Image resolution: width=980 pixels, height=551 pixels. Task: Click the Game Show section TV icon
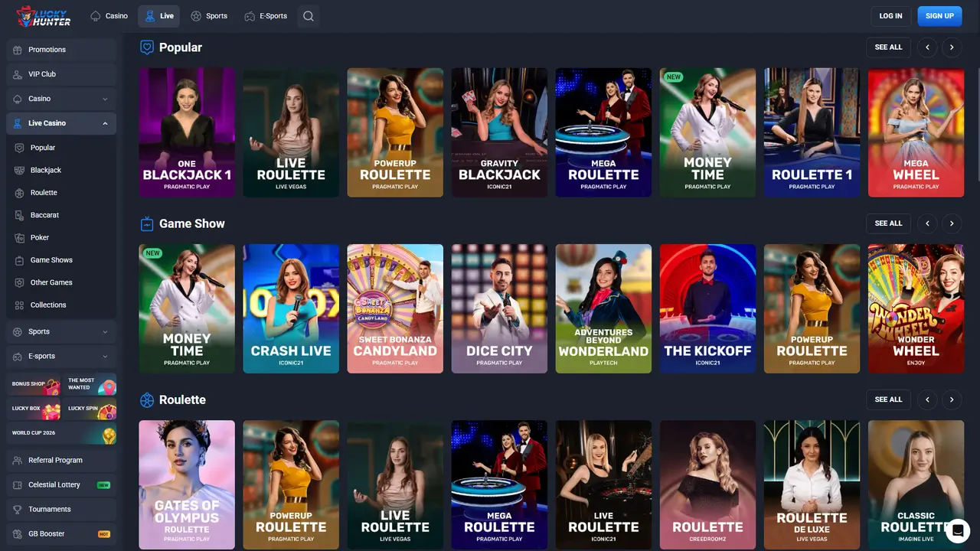[147, 223]
